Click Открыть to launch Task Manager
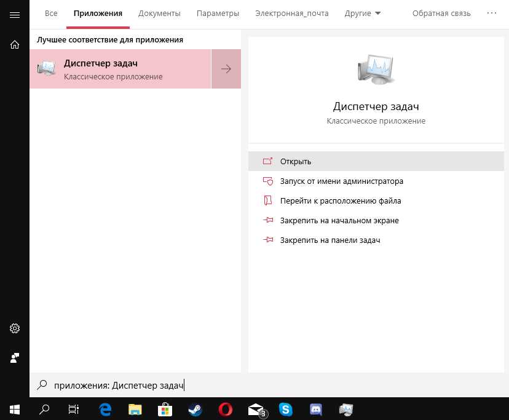The image size is (509, 420). pos(296,162)
